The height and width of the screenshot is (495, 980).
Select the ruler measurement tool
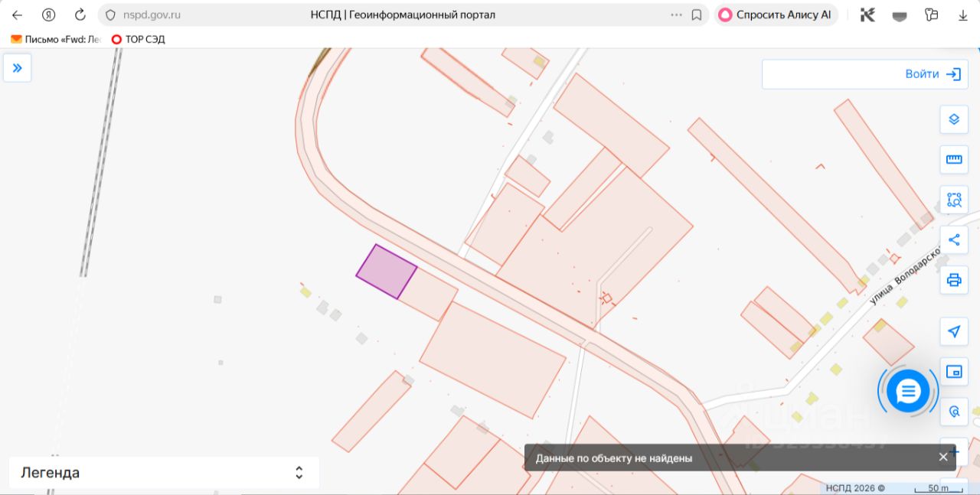[x=954, y=159]
